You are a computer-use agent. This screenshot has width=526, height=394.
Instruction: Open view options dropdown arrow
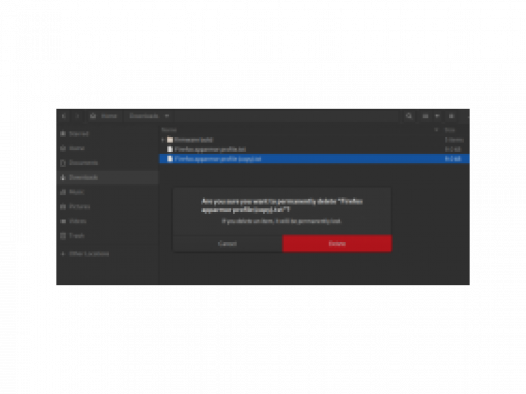click(437, 116)
